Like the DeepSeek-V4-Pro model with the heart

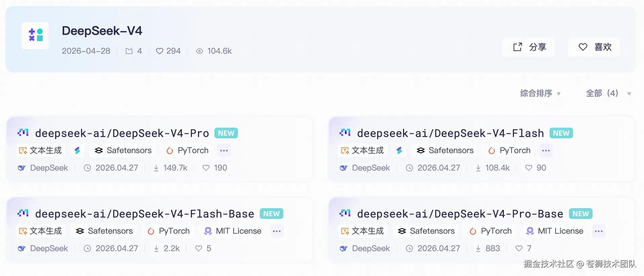206,168
